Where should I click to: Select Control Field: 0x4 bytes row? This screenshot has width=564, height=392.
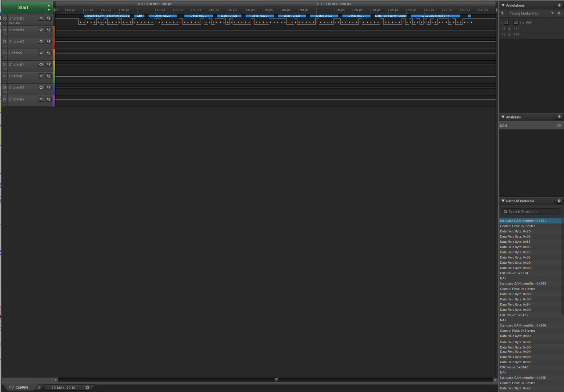tap(531, 289)
